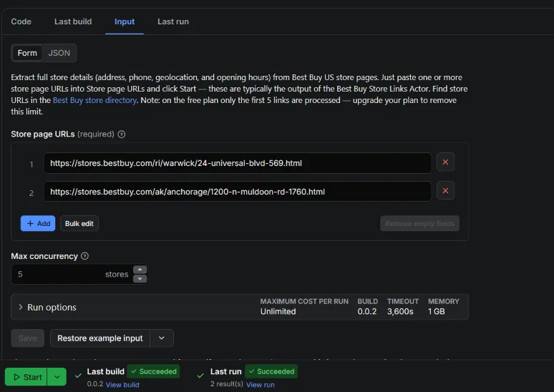
Task: Follow the View run link
Action: point(261,385)
